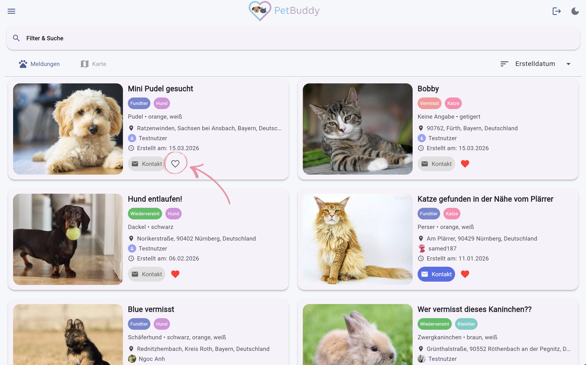The image size is (588, 365).
Task: Click the PetBuddy heart logo
Action: 260,11
